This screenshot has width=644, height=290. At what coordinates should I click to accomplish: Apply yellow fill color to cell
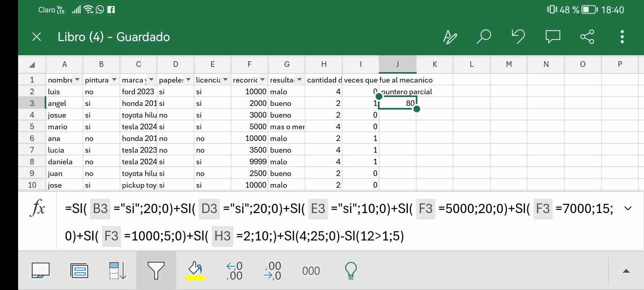195,271
